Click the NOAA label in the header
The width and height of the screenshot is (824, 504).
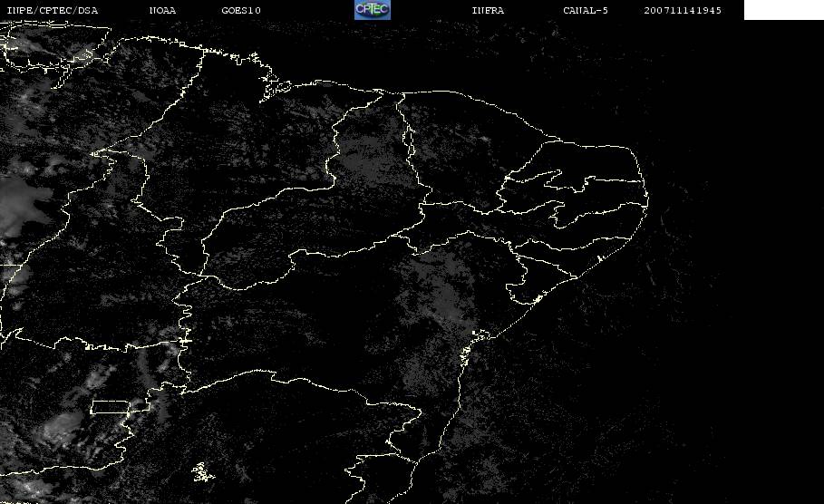[x=162, y=11]
